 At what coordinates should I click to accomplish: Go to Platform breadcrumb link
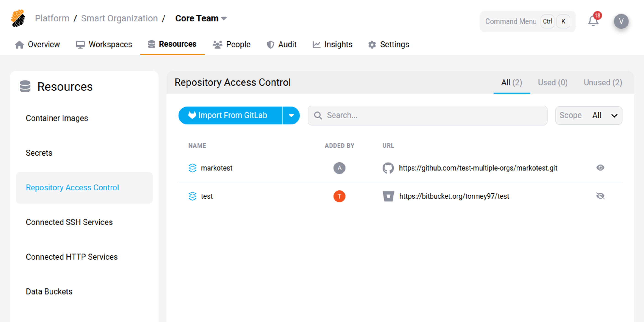(52, 18)
